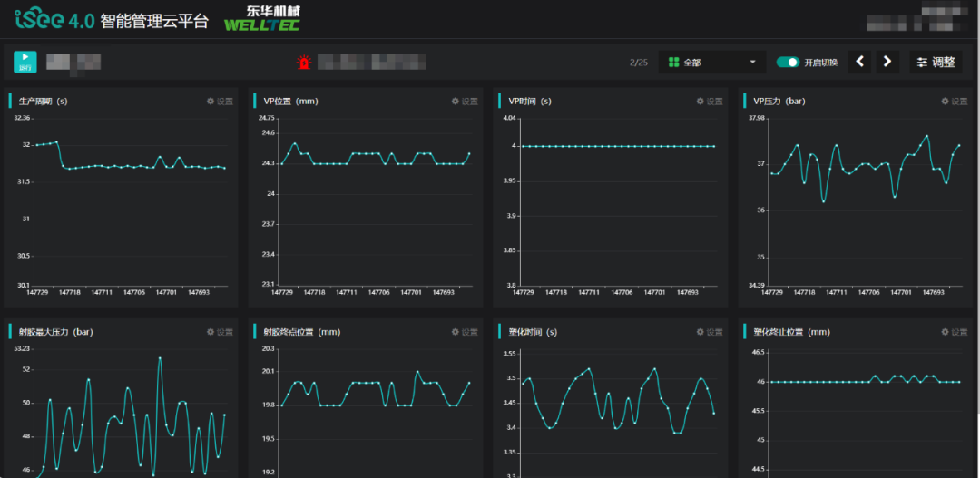Open settings for VP时间 chart
This screenshot has height=478, width=980.
coord(710,102)
